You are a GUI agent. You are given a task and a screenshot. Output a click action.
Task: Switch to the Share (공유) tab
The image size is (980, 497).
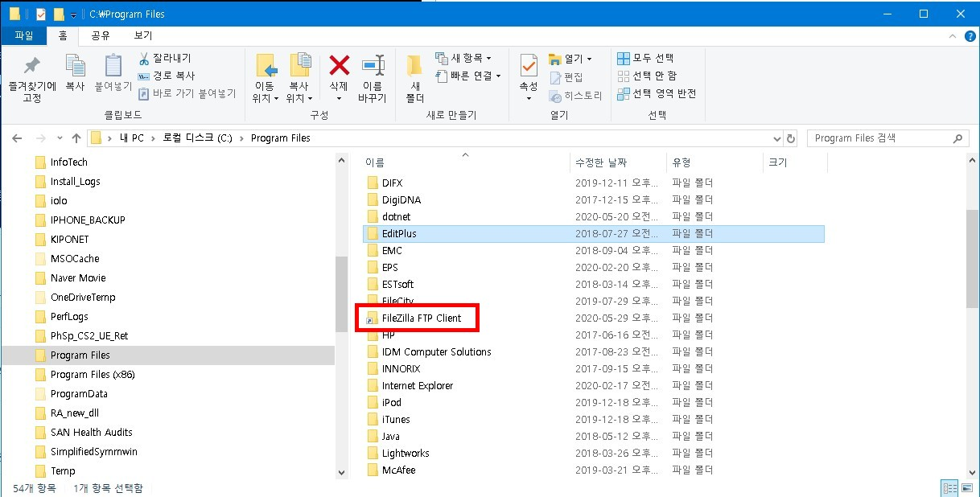(x=101, y=35)
